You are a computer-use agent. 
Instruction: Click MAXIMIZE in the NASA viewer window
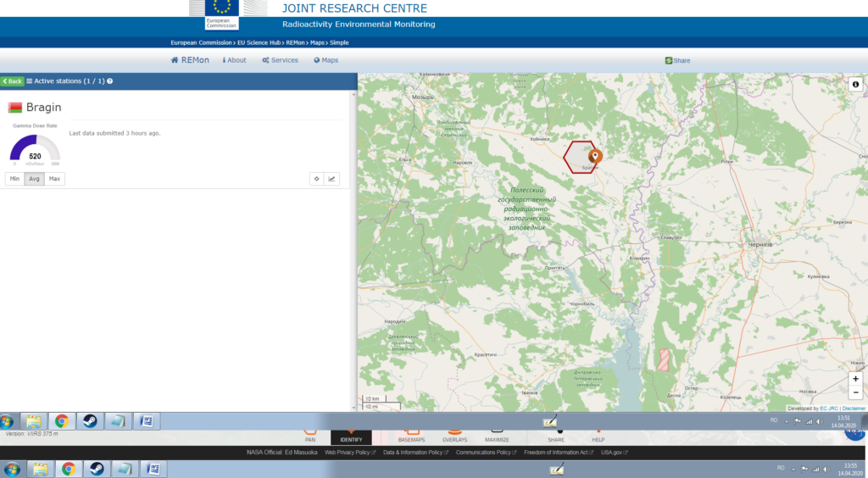coord(497,436)
